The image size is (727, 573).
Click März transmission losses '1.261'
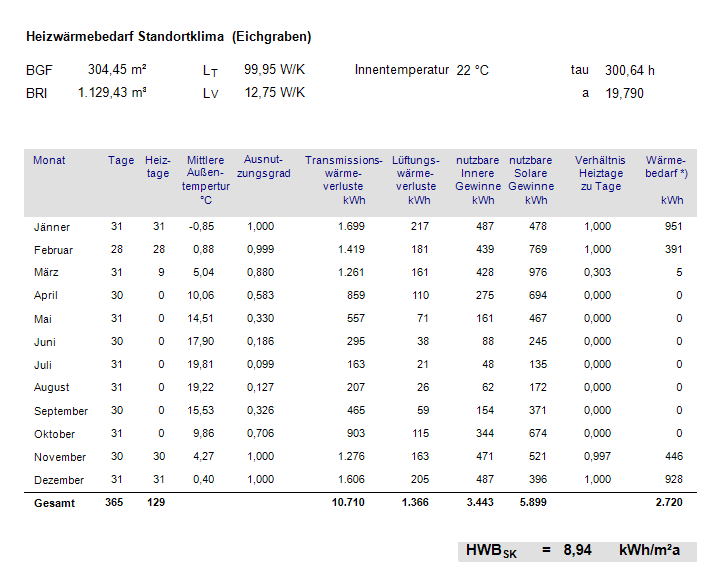click(351, 273)
